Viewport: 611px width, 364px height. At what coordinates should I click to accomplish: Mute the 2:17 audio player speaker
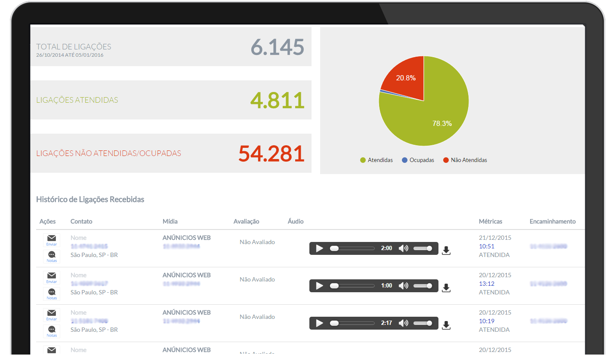tap(403, 323)
